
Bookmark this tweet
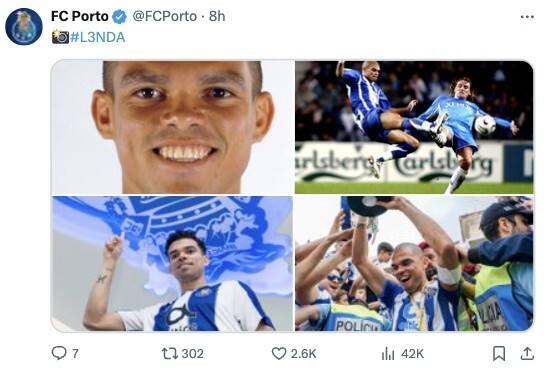(499, 353)
